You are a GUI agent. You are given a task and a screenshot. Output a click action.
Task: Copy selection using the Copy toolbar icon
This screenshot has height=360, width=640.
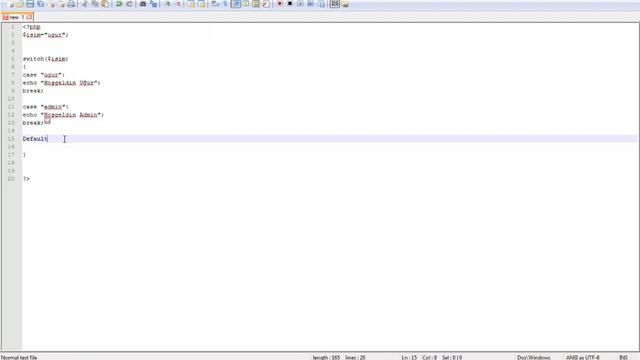point(95,4)
